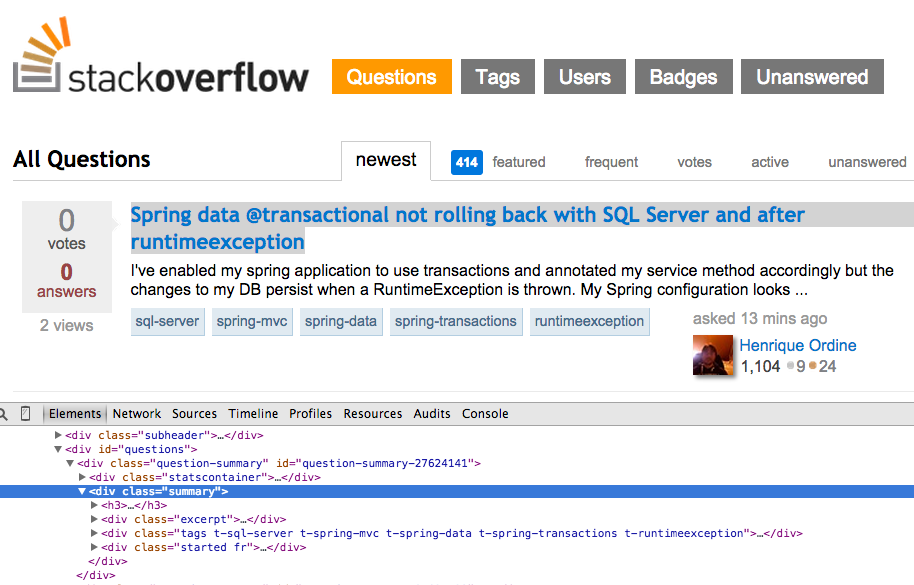Click the spring-data tag
The width and height of the screenshot is (914, 585).
(341, 322)
